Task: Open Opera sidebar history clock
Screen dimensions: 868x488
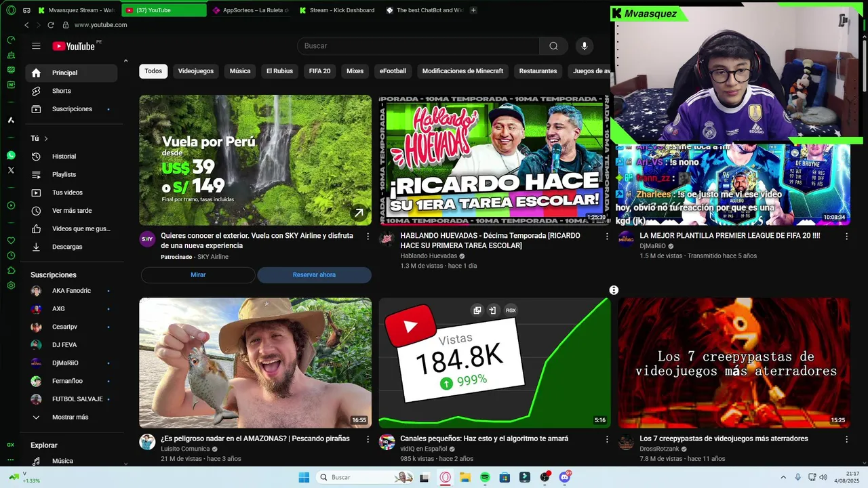Action: tap(11, 256)
